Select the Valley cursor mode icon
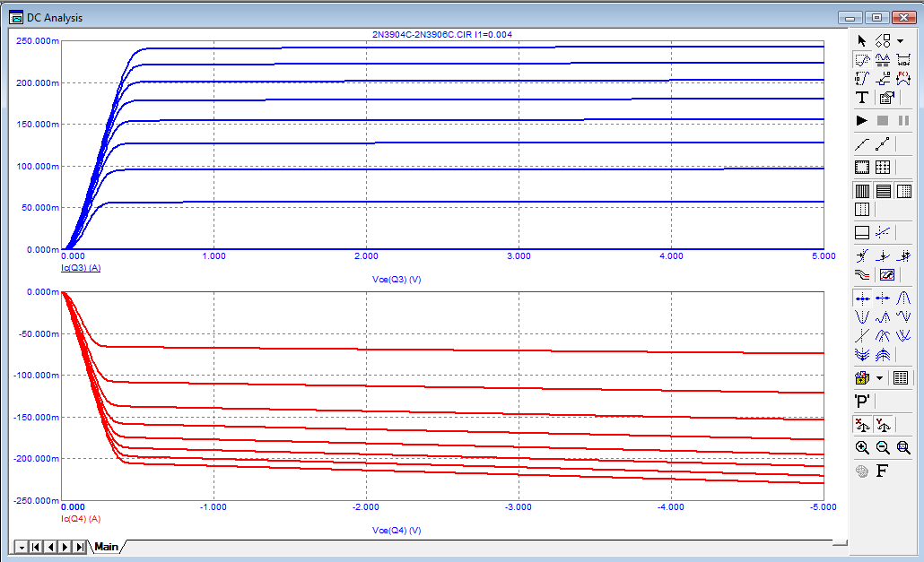This screenshot has width=924, height=562. click(x=862, y=317)
